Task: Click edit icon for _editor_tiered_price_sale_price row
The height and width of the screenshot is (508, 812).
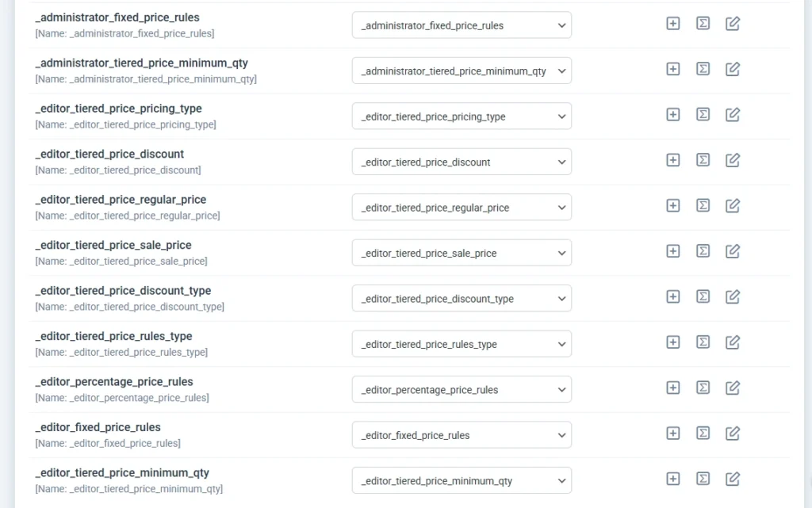Action: click(x=733, y=251)
